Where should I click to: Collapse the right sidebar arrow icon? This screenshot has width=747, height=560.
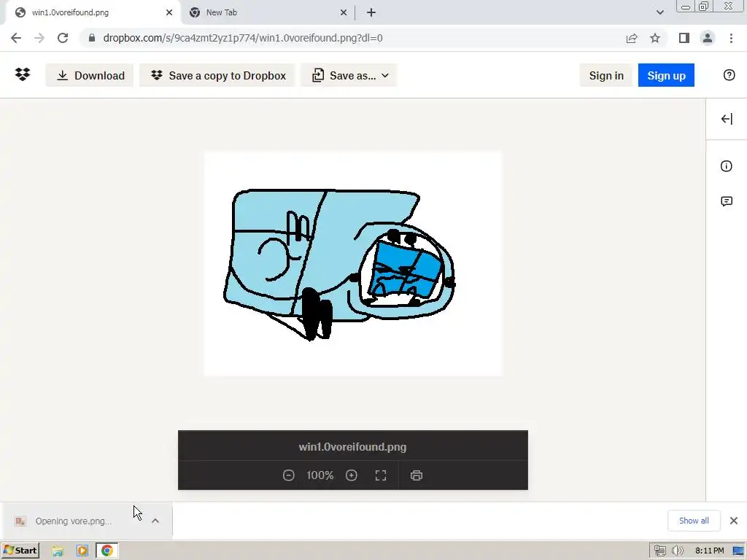coord(727,119)
